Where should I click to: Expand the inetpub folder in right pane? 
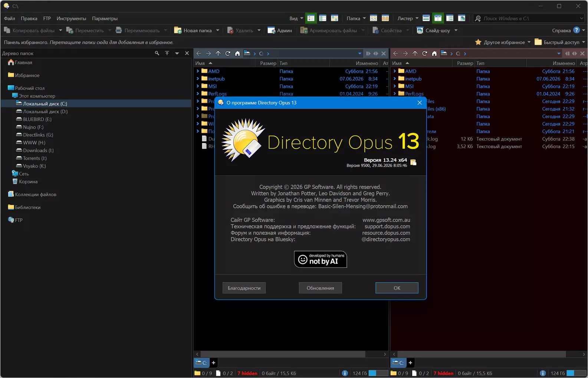point(395,79)
